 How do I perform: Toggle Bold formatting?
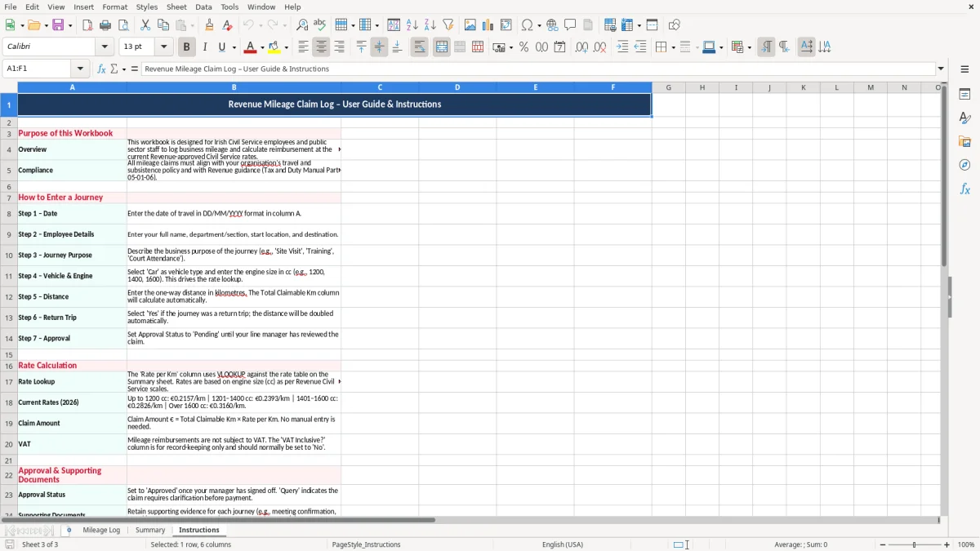tap(186, 47)
